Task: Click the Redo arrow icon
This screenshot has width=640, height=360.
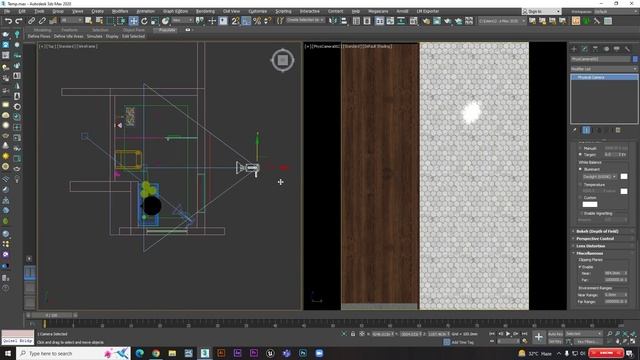Action: pos(19,21)
